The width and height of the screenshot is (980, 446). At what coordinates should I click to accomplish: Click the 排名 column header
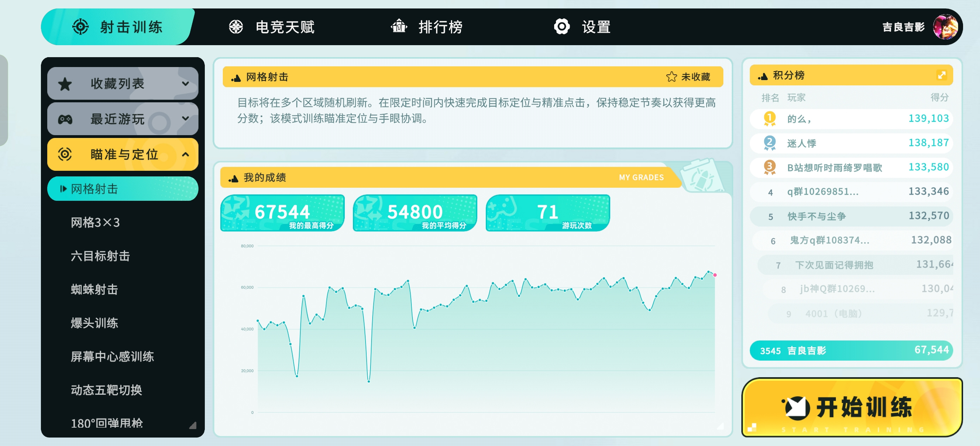pos(770,97)
